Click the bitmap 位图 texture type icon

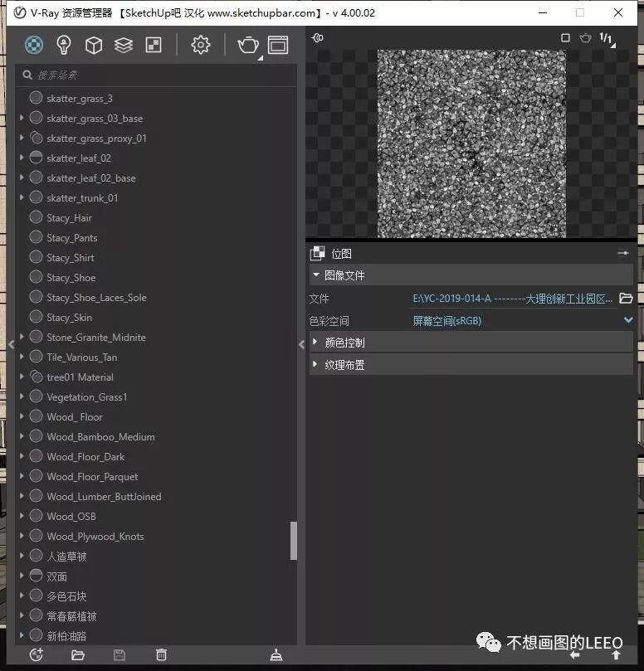317,253
